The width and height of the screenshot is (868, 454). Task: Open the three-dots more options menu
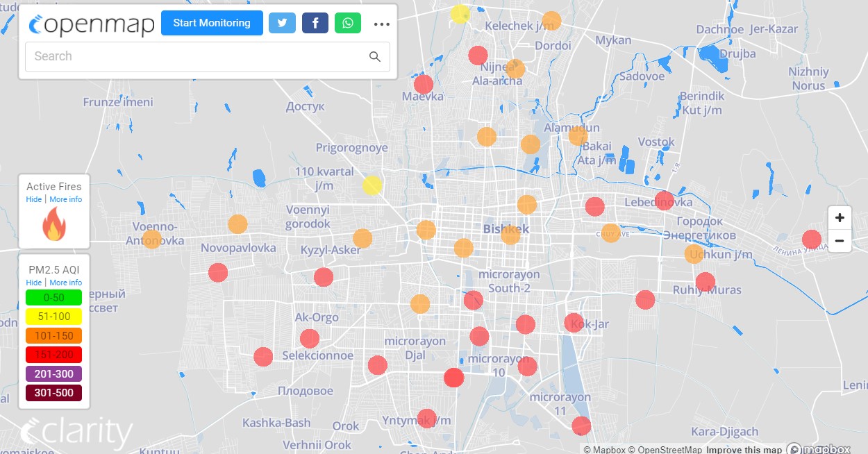[x=382, y=24]
